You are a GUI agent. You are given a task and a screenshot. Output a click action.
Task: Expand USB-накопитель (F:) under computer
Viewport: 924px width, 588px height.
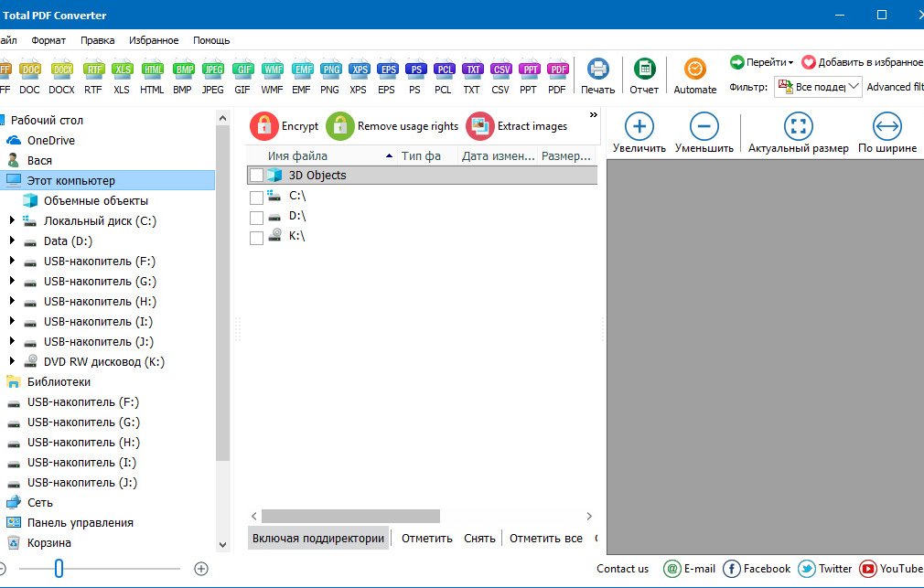(x=12, y=261)
